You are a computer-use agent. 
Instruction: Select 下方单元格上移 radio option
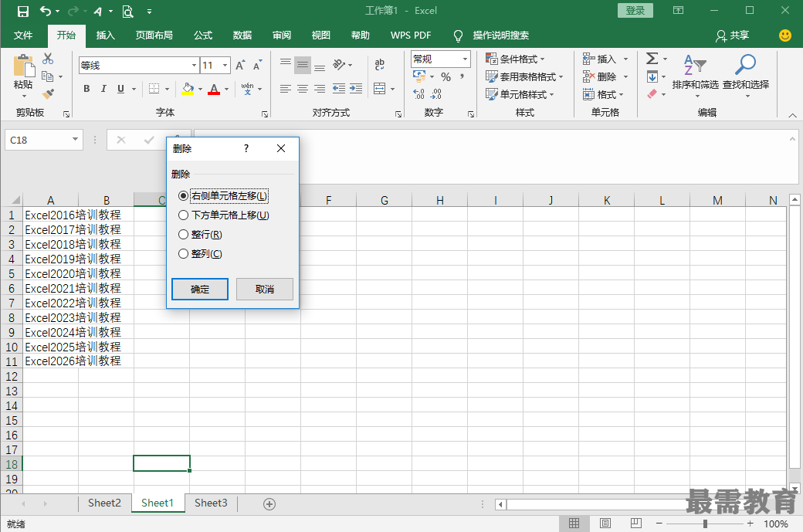(x=183, y=215)
